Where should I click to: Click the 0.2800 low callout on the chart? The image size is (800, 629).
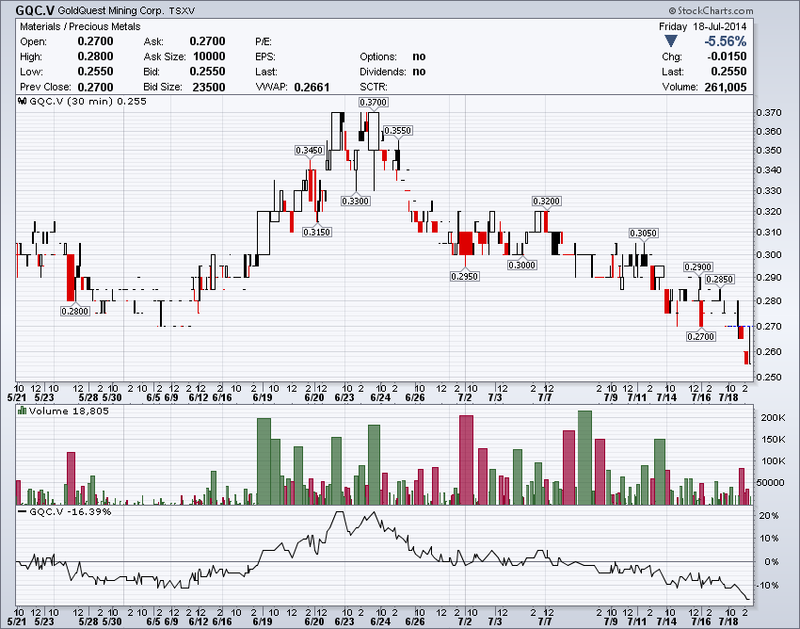click(x=75, y=311)
